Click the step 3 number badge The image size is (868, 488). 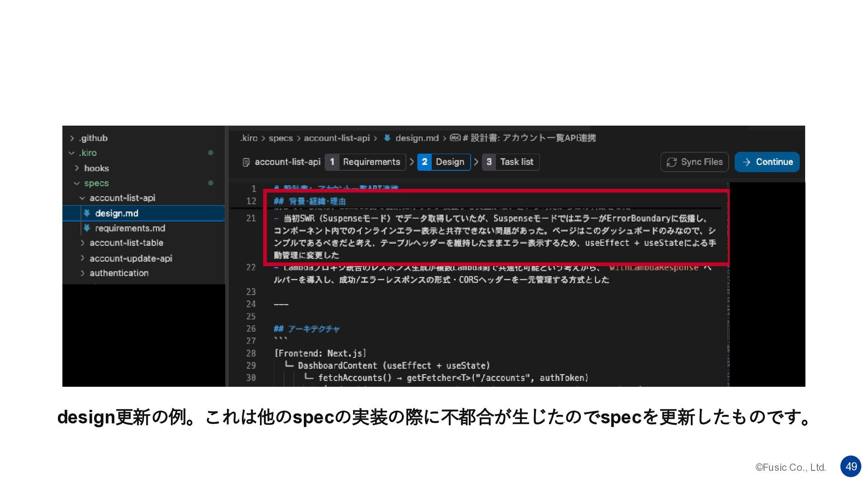[489, 162]
